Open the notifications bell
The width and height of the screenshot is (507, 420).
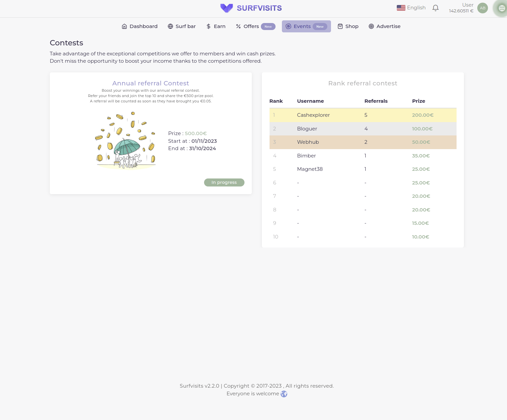pos(435,8)
